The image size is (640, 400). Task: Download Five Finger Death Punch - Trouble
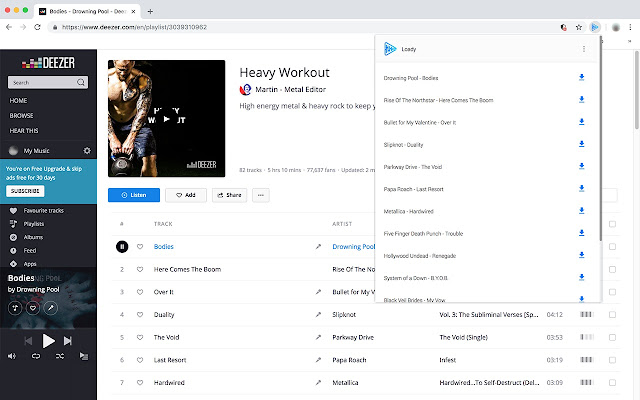(x=582, y=233)
